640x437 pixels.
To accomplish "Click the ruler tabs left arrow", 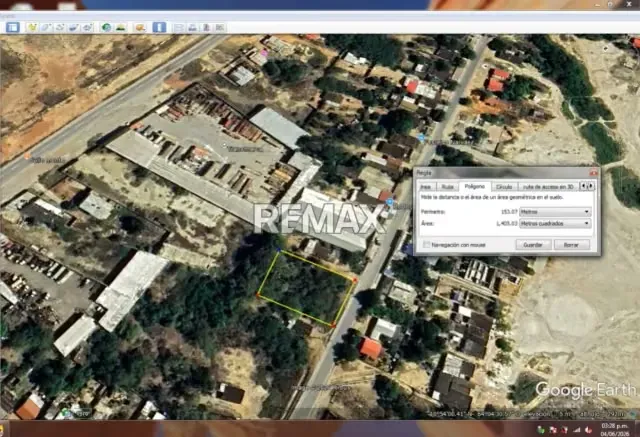I will pos(584,186).
